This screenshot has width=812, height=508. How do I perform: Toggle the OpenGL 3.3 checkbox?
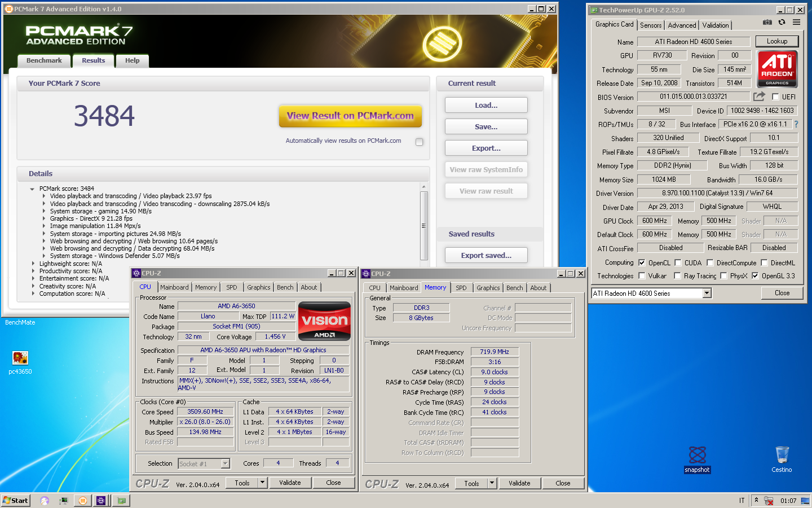(x=755, y=275)
